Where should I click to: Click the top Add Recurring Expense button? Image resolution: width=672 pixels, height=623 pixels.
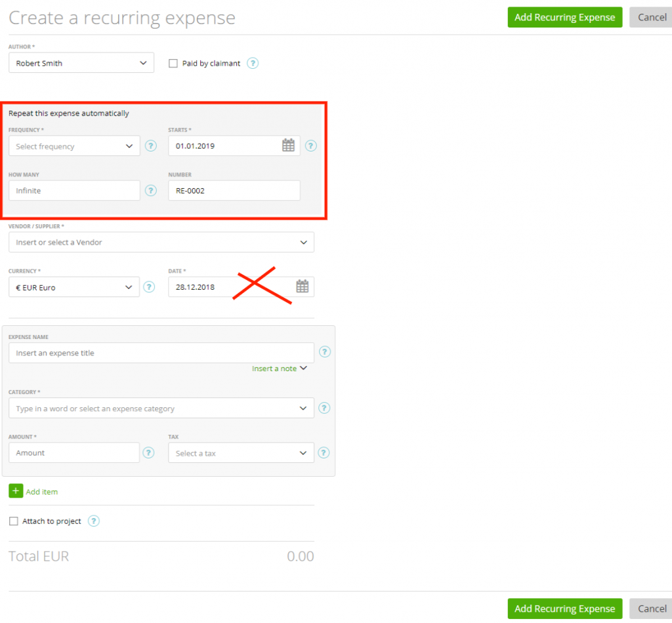coord(564,17)
